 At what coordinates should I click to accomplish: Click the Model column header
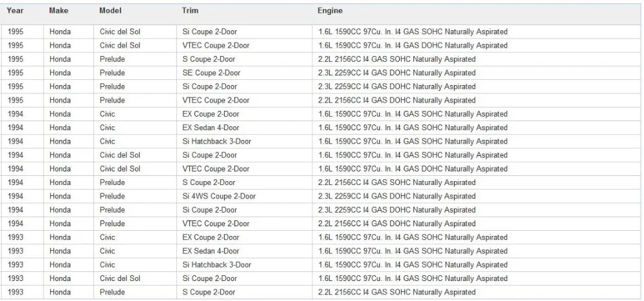click(x=111, y=11)
